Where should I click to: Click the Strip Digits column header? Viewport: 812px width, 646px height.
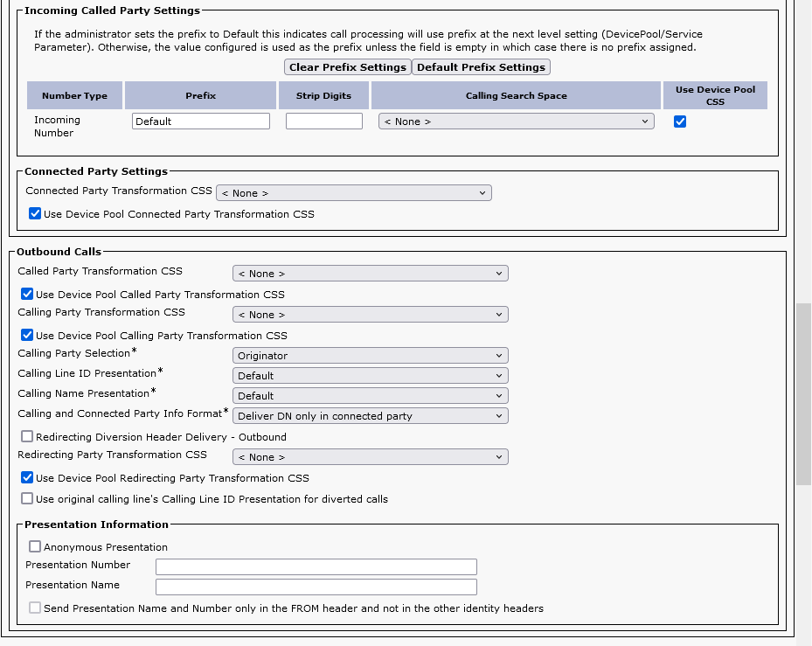point(323,95)
